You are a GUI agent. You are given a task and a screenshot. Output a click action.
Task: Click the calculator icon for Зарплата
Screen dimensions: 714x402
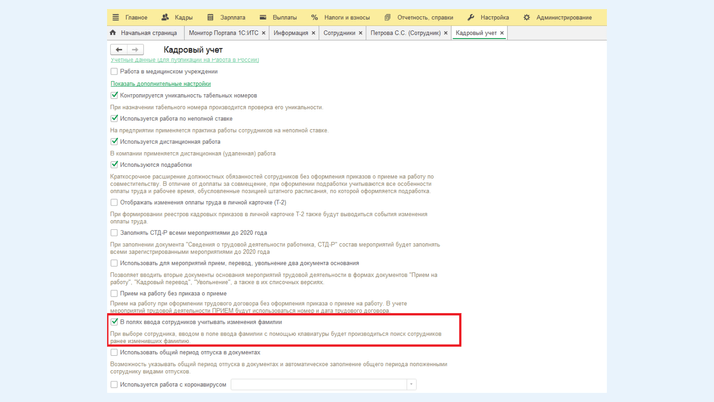[210, 17]
